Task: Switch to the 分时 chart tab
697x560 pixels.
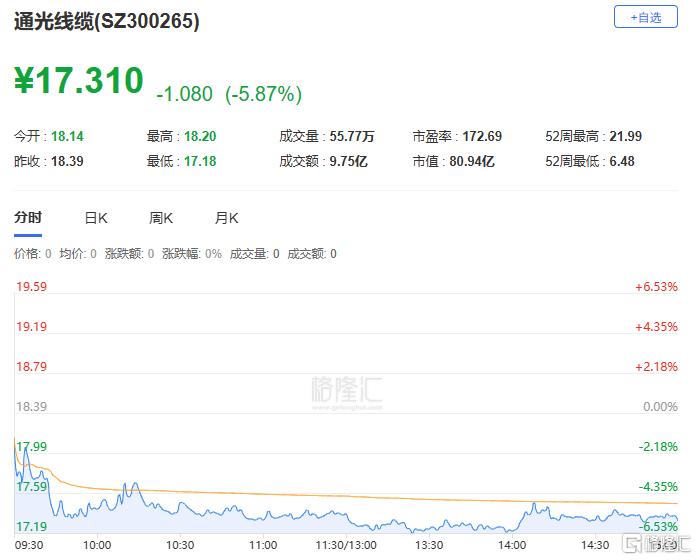Action: [x=28, y=218]
